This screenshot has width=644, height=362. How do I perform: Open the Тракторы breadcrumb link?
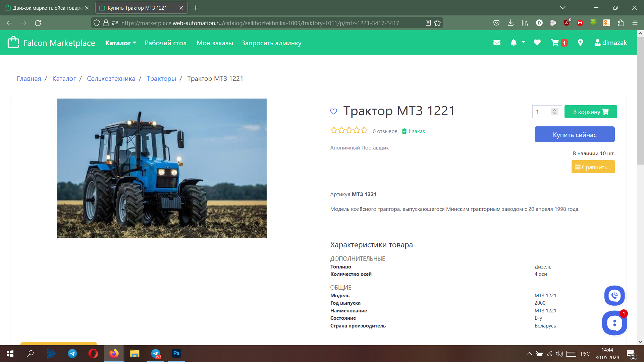click(161, 78)
